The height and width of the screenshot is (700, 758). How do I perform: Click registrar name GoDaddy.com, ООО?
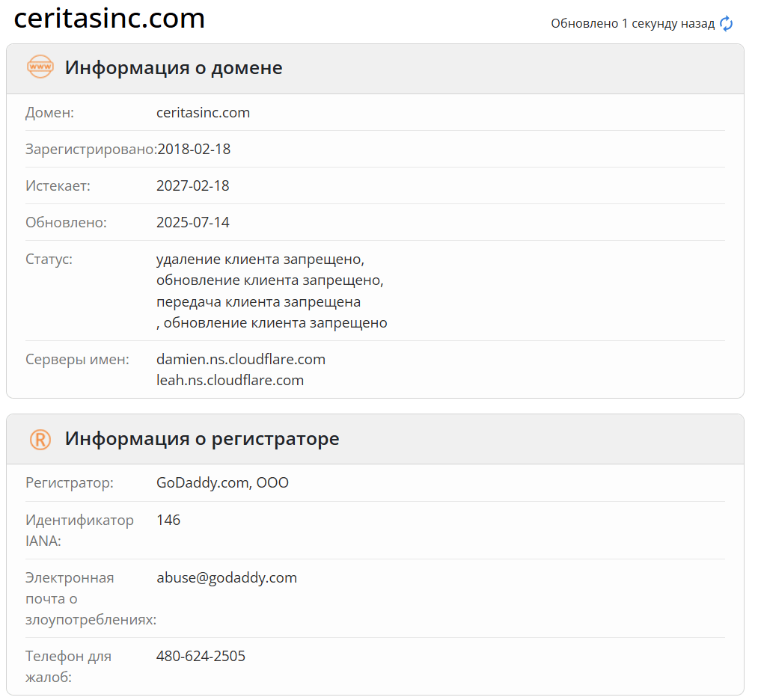(x=222, y=483)
